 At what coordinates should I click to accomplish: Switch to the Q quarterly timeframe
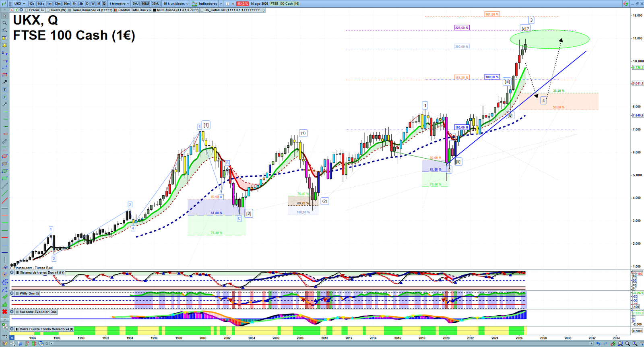point(104,4)
